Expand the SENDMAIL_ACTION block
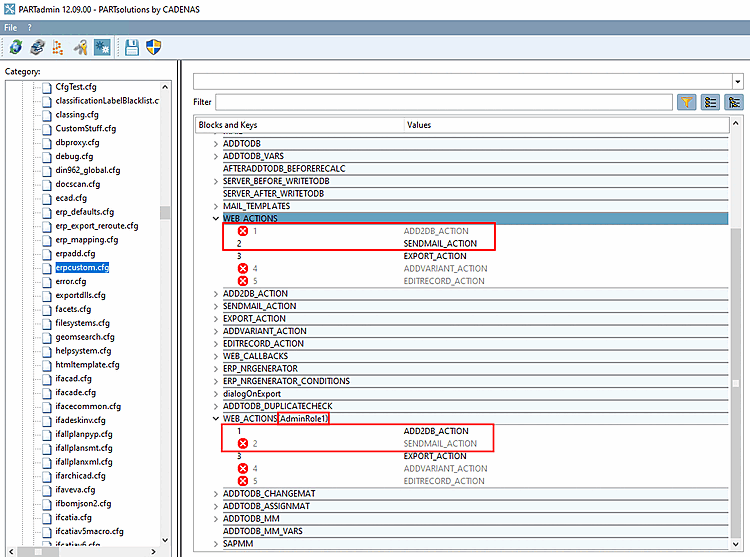 coord(216,306)
